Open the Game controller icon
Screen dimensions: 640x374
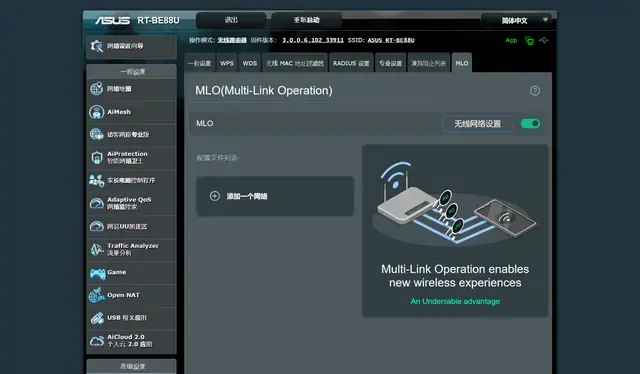[97, 273]
